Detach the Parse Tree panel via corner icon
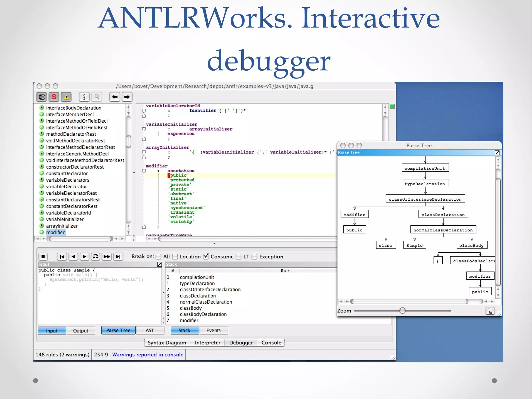The width and height of the screenshot is (532, 399). (497, 153)
